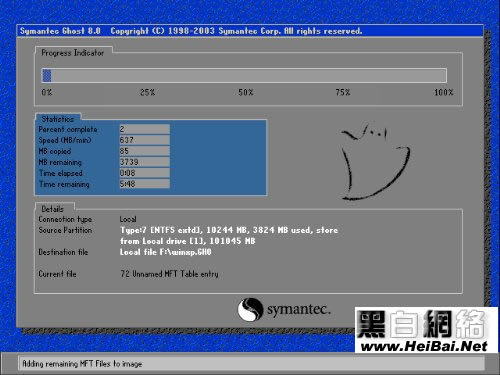
Task: Select the MB remaining value field
Action: [144, 162]
